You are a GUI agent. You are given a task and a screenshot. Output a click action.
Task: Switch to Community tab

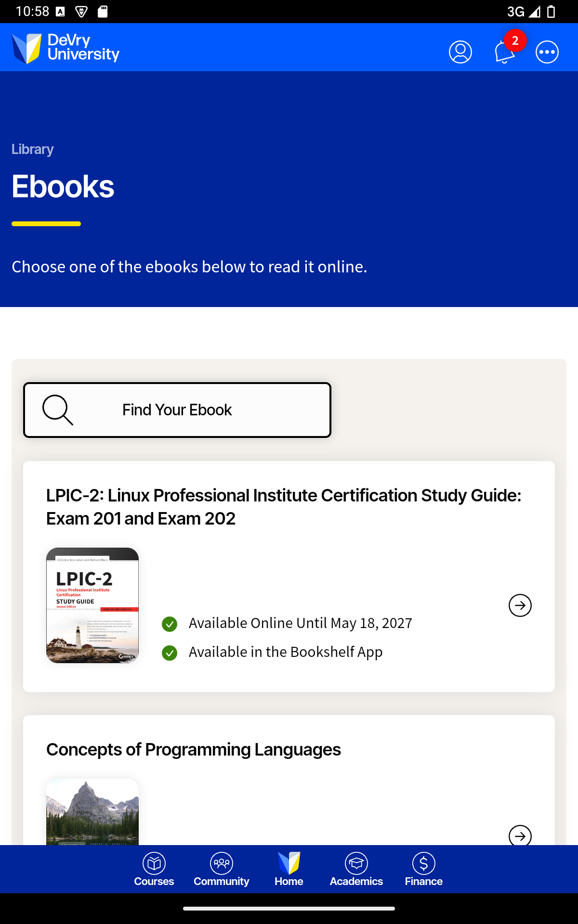[222, 869]
